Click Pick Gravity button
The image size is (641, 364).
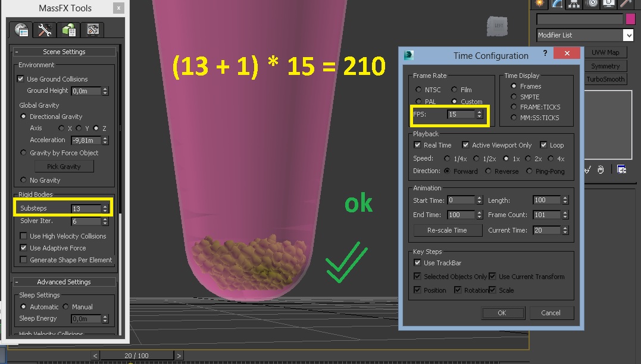click(64, 167)
